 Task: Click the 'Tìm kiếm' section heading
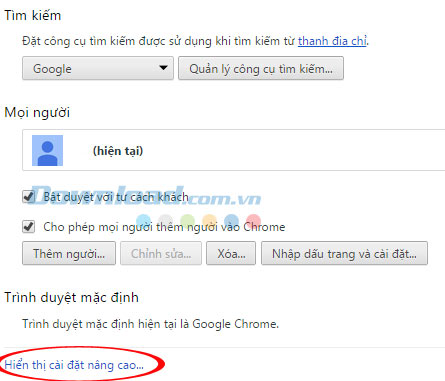pyautogui.click(x=33, y=16)
